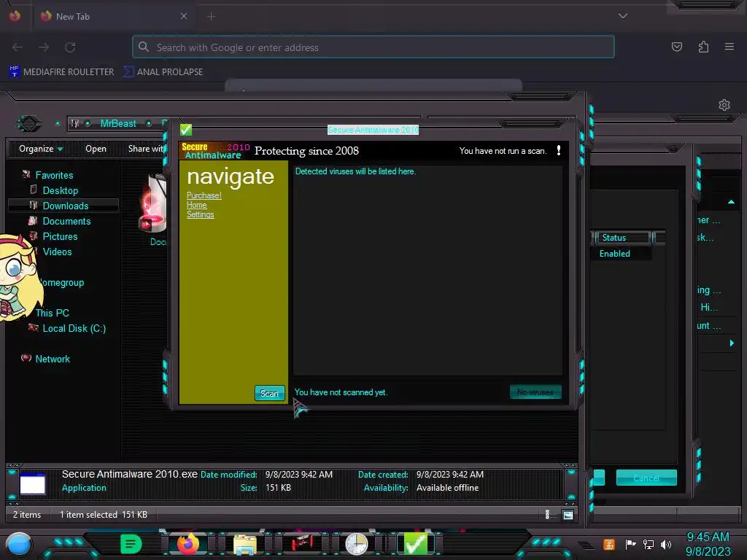Switch to details view in status bar
The width and height of the screenshot is (747, 560).
click(x=547, y=514)
